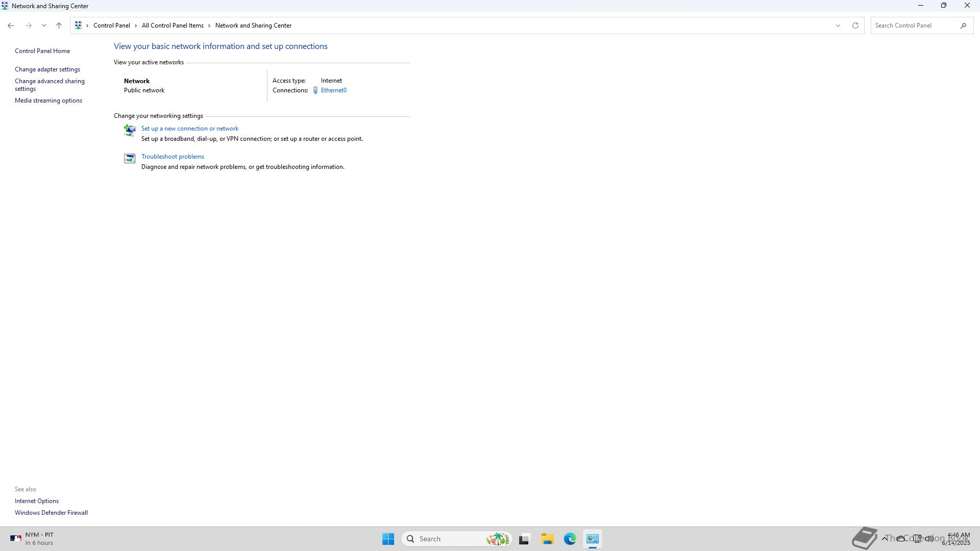Open Change adapter settings
980x551 pixels.
pyautogui.click(x=47, y=69)
